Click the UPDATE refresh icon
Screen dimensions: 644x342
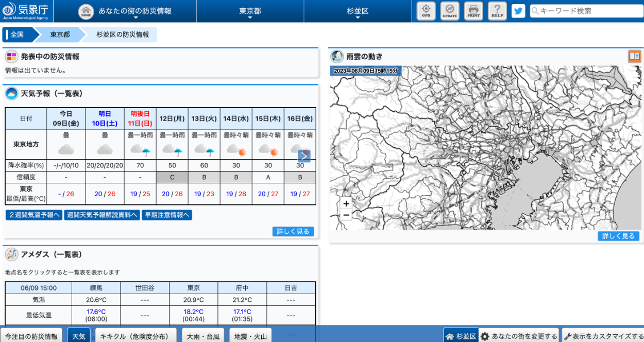click(x=450, y=11)
